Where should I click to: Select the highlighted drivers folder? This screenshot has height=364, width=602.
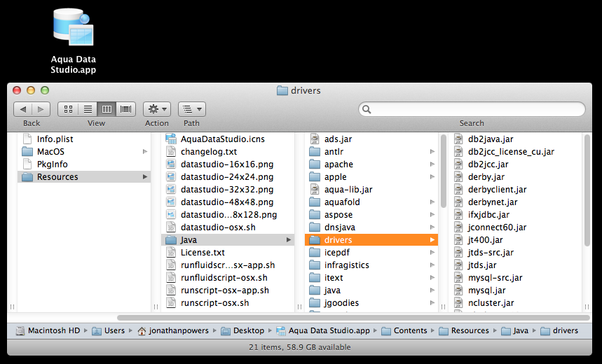point(371,239)
